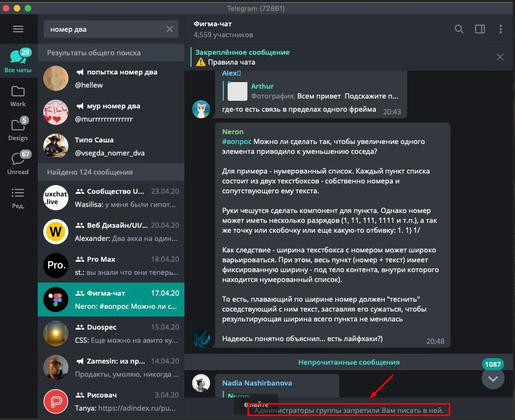The height and width of the screenshot is (420, 515).
Task: Open the hamburger main menu
Action: tap(18, 29)
